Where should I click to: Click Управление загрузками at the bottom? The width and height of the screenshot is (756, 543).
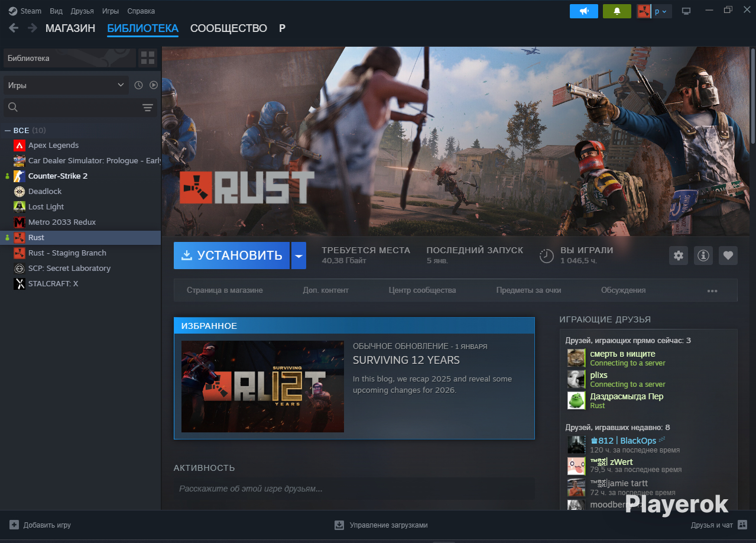pyautogui.click(x=388, y=525)
